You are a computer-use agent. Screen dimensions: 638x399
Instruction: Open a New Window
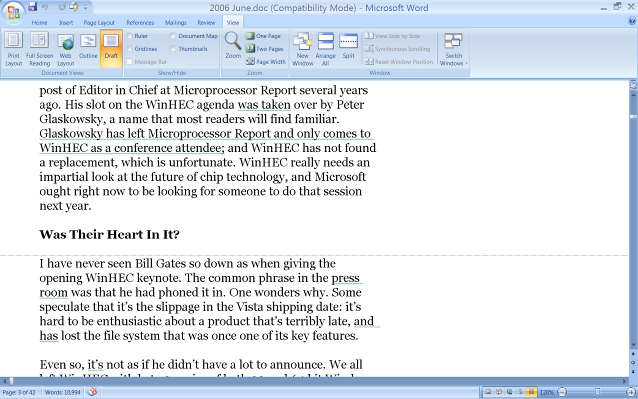coord(302,49)
